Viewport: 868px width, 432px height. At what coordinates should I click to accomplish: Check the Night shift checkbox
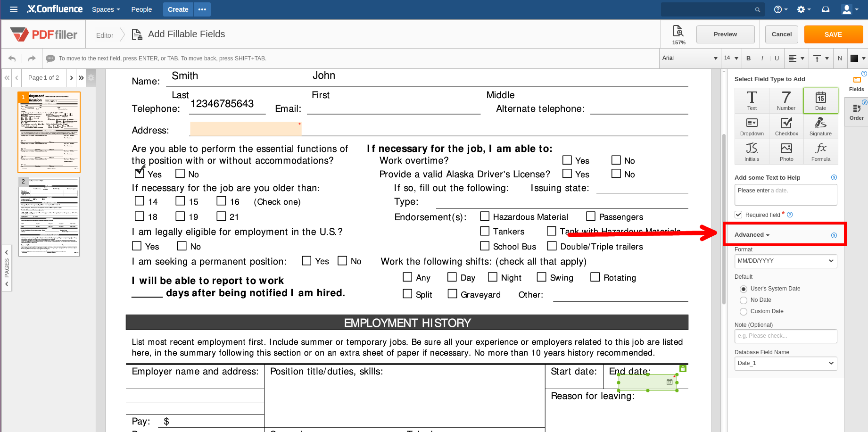492,277
